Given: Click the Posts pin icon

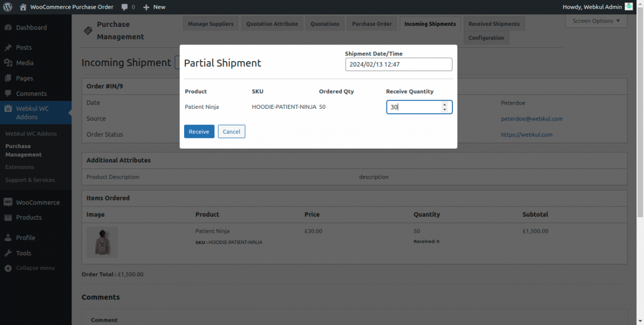Looking at the screenshot, I should tap(8, 47).
